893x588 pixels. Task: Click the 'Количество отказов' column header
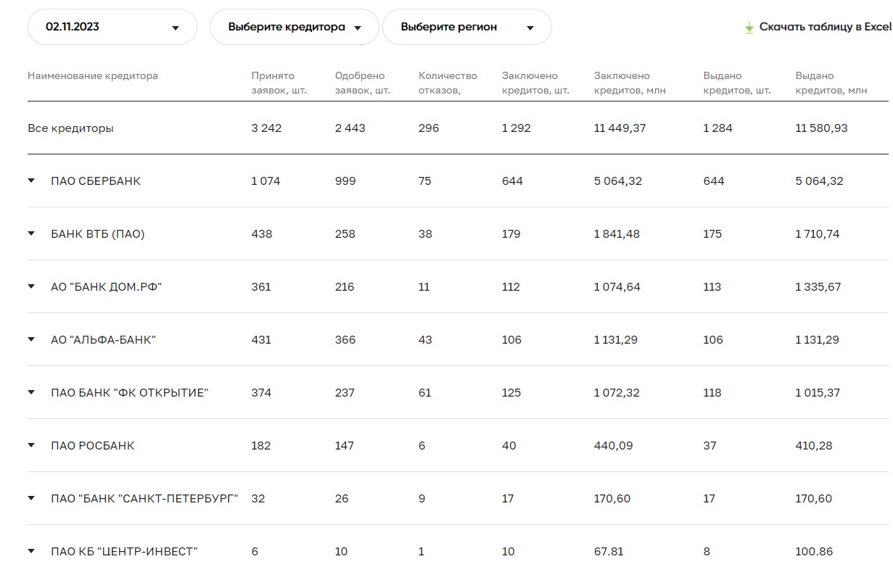448,83
